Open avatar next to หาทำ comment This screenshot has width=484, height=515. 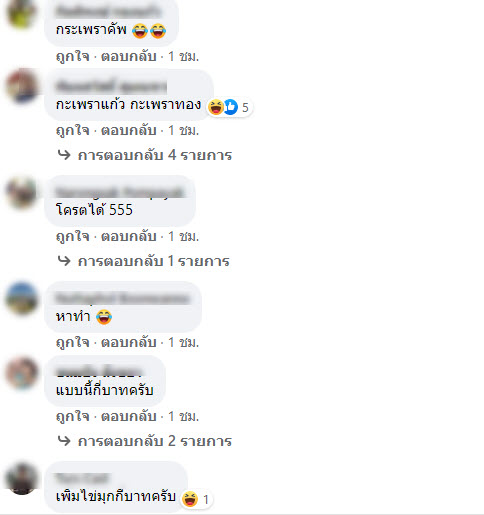pyautogui.click(x=22, y=298)
